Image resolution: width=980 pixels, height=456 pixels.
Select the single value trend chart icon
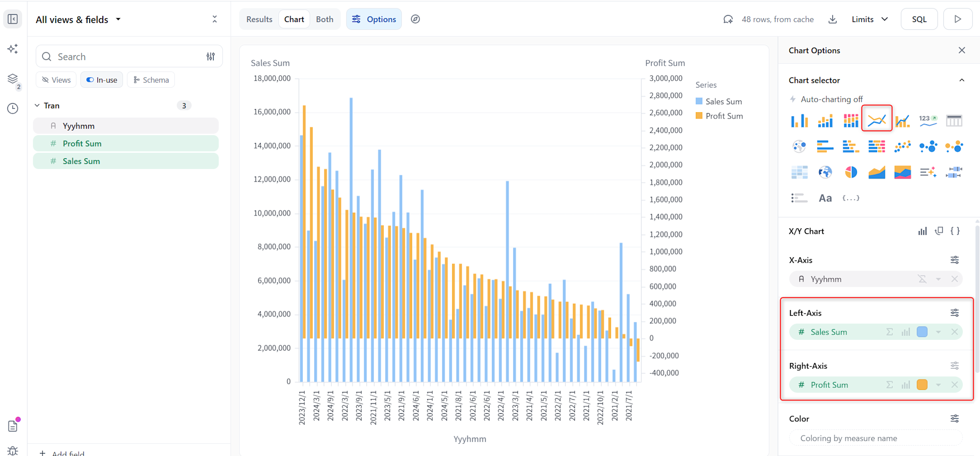click(928, 120)
